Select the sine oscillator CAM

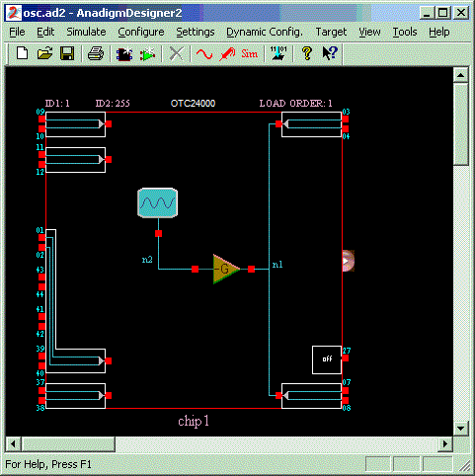click(158, 202)
